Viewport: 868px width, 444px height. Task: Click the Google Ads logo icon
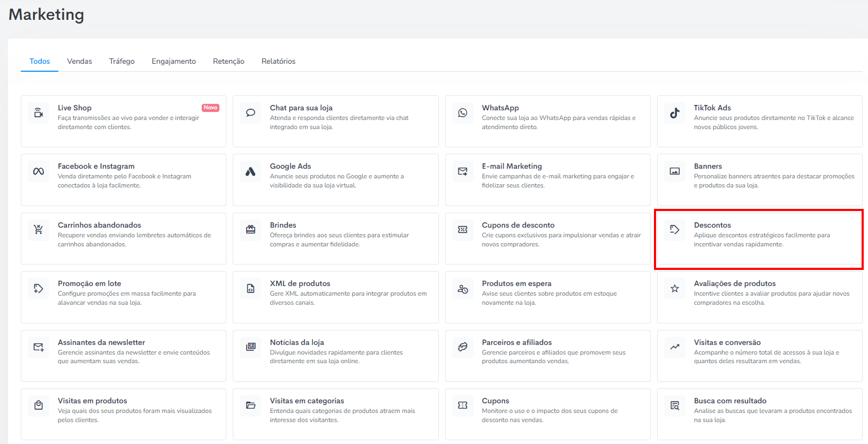point(250,171)
